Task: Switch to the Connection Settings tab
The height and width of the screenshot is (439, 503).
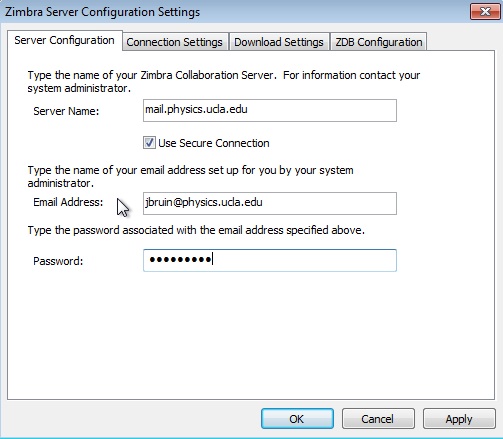Action: click(175, 42)
